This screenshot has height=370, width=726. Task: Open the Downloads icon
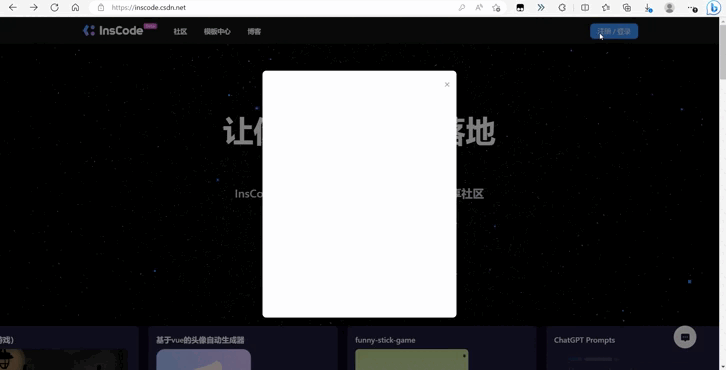click(x=648, y=8)
